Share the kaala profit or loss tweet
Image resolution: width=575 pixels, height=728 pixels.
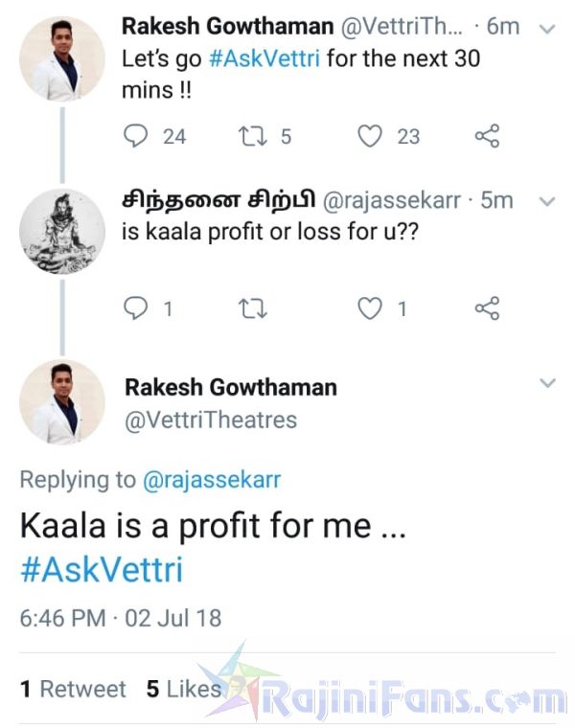pyautogui.click(x=487, y=308)
